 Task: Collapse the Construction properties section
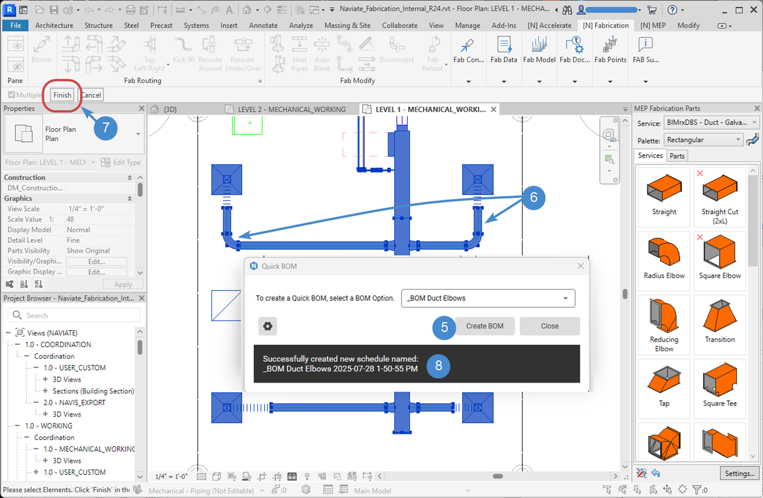tap(129, 178)
